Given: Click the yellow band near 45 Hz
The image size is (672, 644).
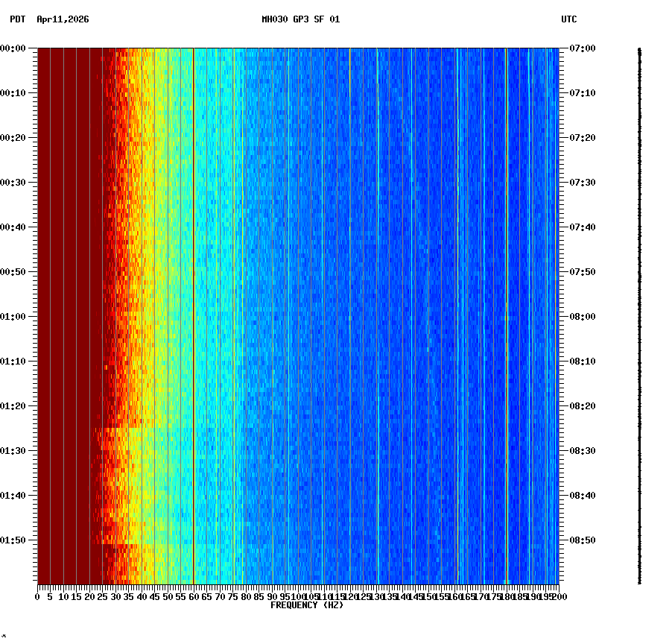Looking at the screenshot, I should click(154, 298).
